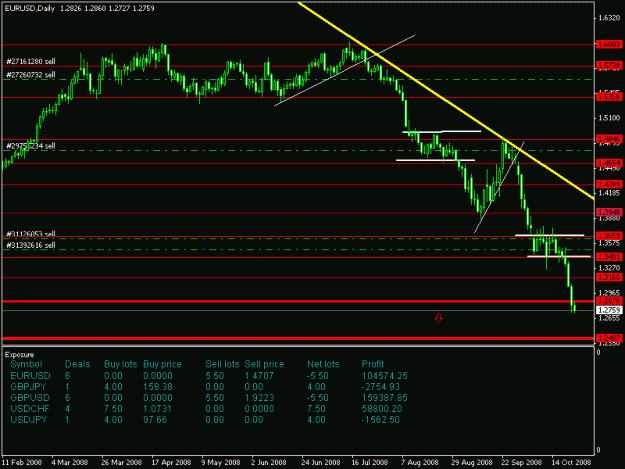
Task: Select the EURUSD row in Exposure table
Action: point(209,376)
